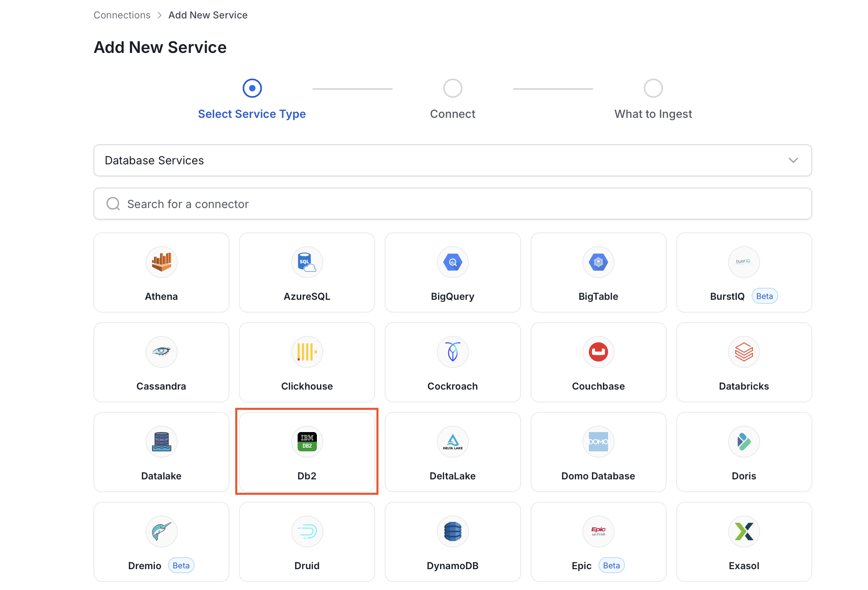
Task: Select the What to Ingest step circle
Action: (653, 88)
